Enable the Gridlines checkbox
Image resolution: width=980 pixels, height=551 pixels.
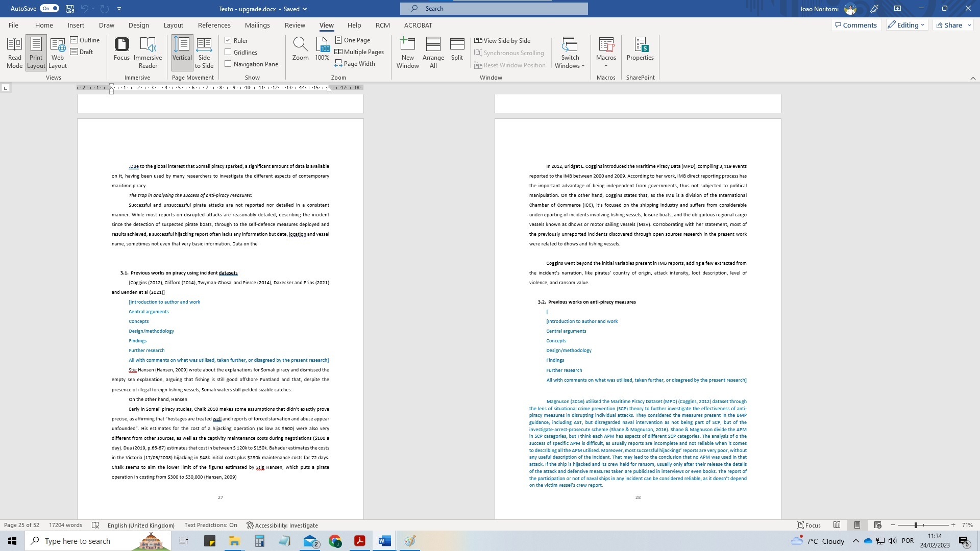point(228,52)
